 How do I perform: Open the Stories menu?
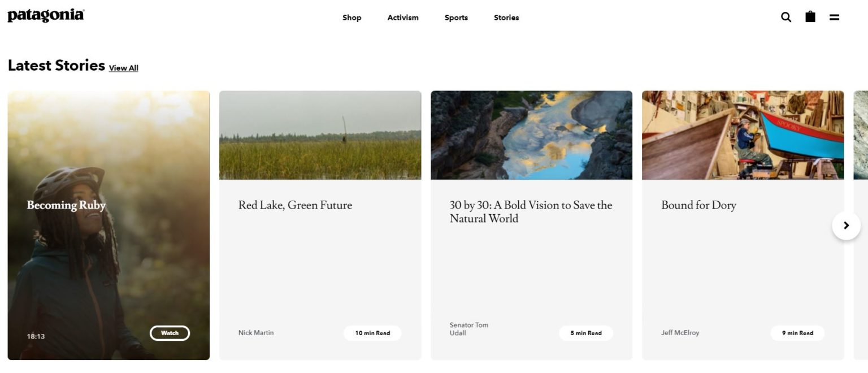point(506,18)
